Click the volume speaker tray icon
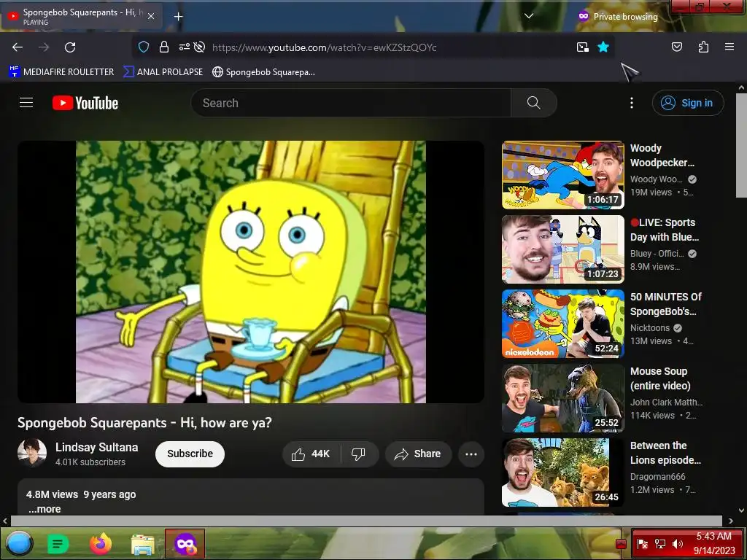The height and width of the screenshot is (560, 747). point(677,544)
